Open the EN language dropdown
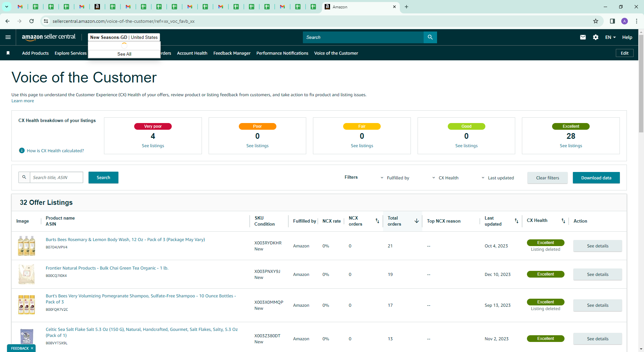Screen dimensions: 644x352 [x=610, y=37]
